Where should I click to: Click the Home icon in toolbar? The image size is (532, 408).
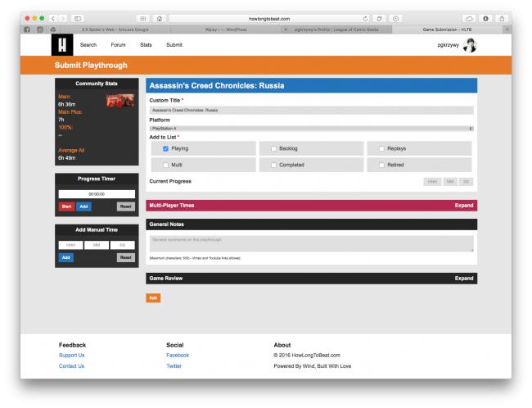tap(159, 18)
